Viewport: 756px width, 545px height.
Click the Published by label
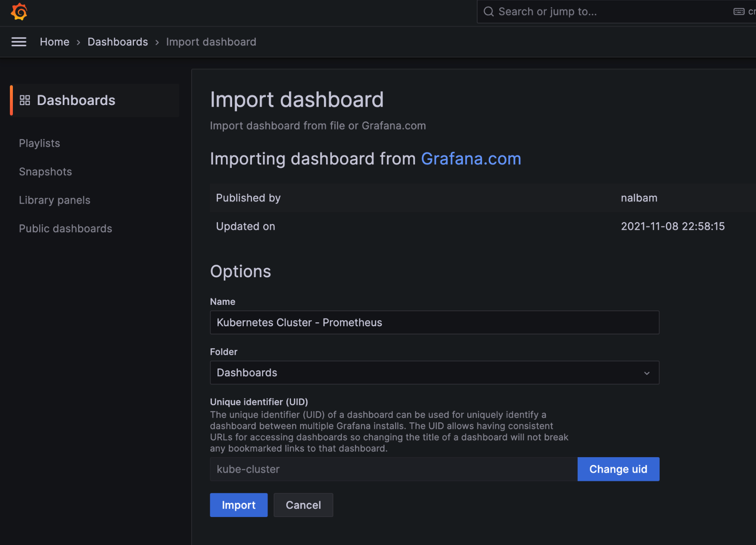(248, 198)
